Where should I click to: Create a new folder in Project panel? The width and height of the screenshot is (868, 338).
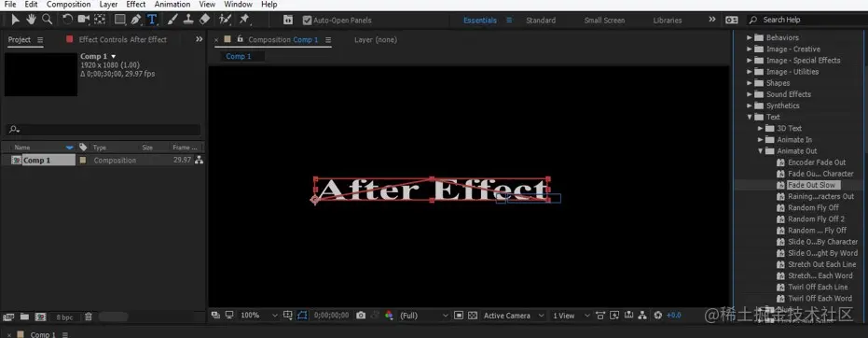coord(24,317)
